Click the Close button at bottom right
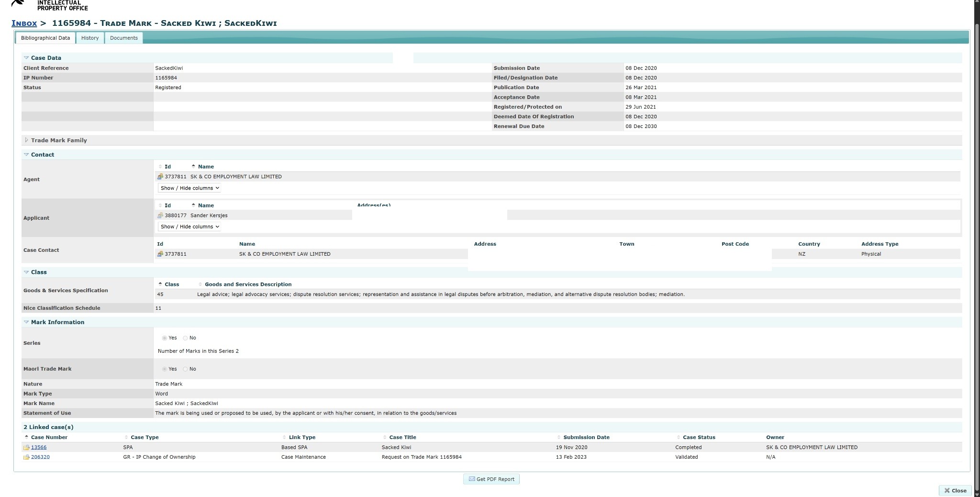The height and width of the screenshot is (497, 980). [955, 490]
